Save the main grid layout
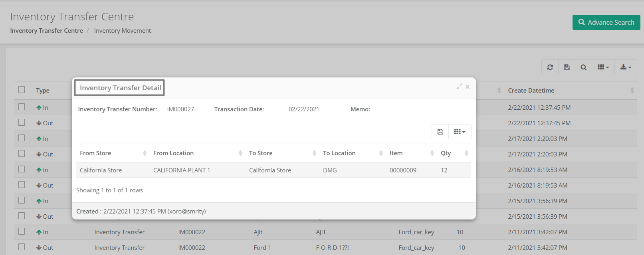Image resolution: width=644 pixels, height=255 pixels. (x=567, y=67)
